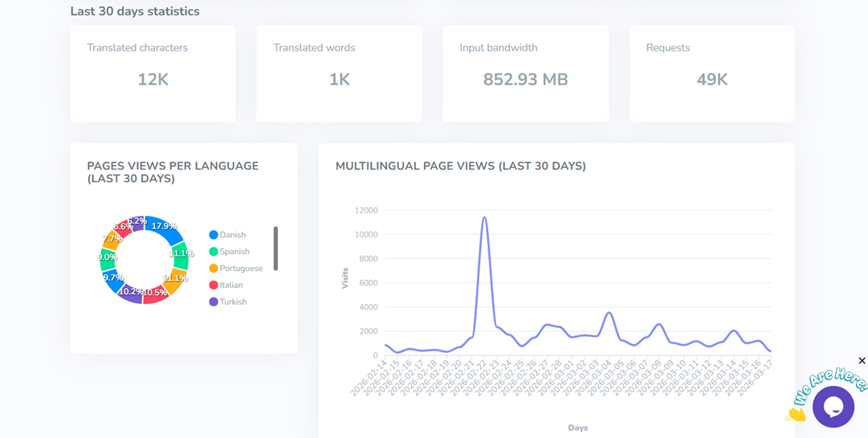This screenshot has width=868, height=438.
Task: Click the Pages Views Per Language heading
Action: click(x=173, y=172)
